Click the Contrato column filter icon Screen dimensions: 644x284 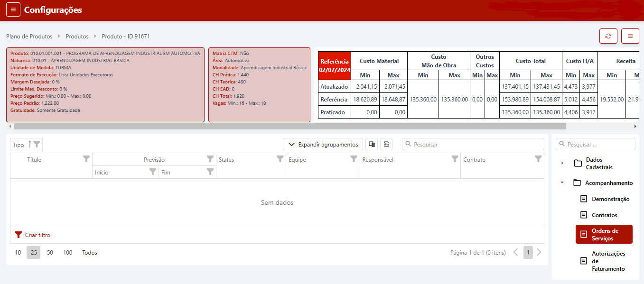click(x=538, y=159)
